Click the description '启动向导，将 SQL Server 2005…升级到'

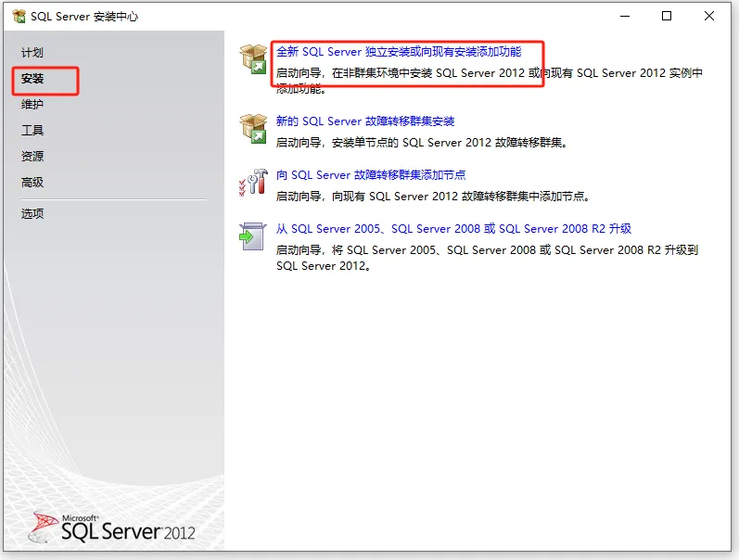pyautogui.click(x=487, y=258)
